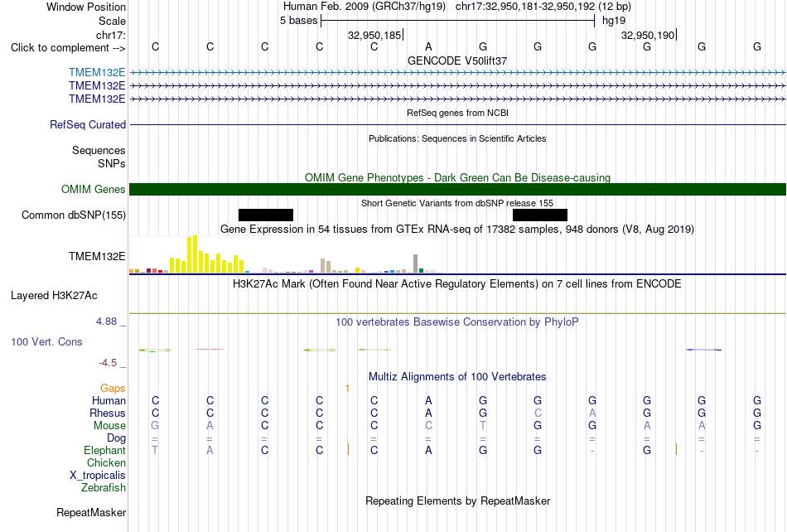Click the 'OMIM Gene Phenotypes' track title
Image resolution: width=787 pixels, height=532 pixels.
pyautogui.click(x=458, y=177)
